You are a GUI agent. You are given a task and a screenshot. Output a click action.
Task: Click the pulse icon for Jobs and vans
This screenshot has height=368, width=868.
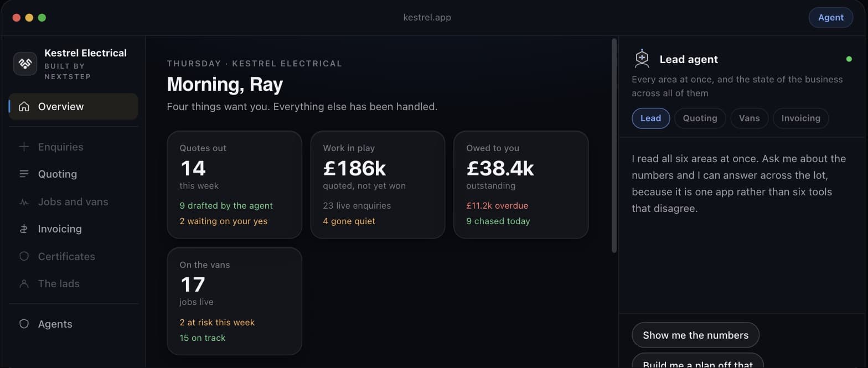click(x=24, y=201)
